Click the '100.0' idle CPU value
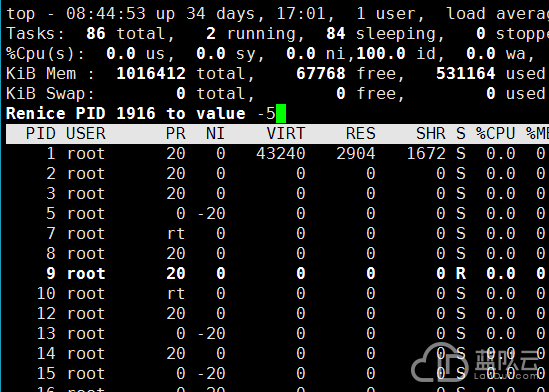The height and width of the screenshot is (392, 549). pos(381,54)
